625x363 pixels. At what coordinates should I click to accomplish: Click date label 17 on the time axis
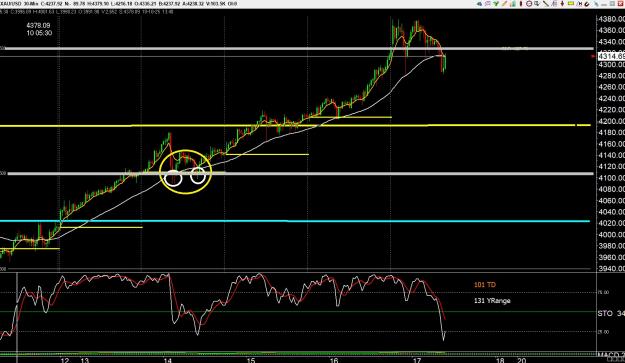coord(417,360)
